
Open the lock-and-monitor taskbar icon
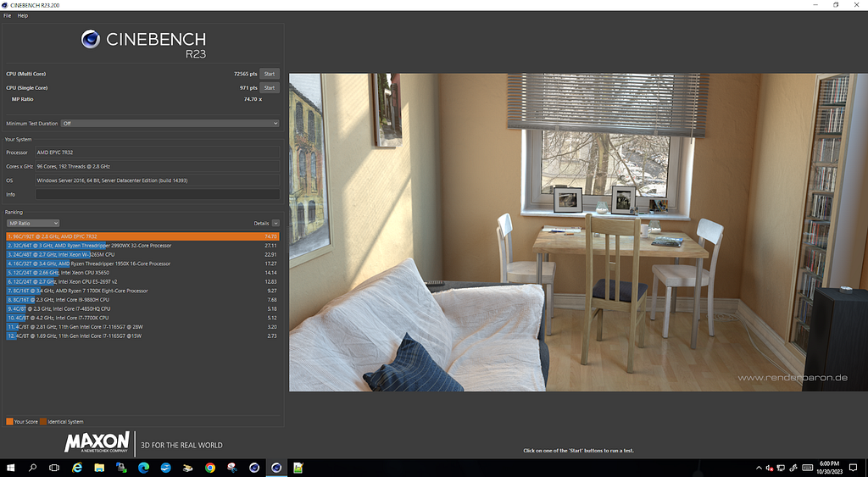coord(121,469)
